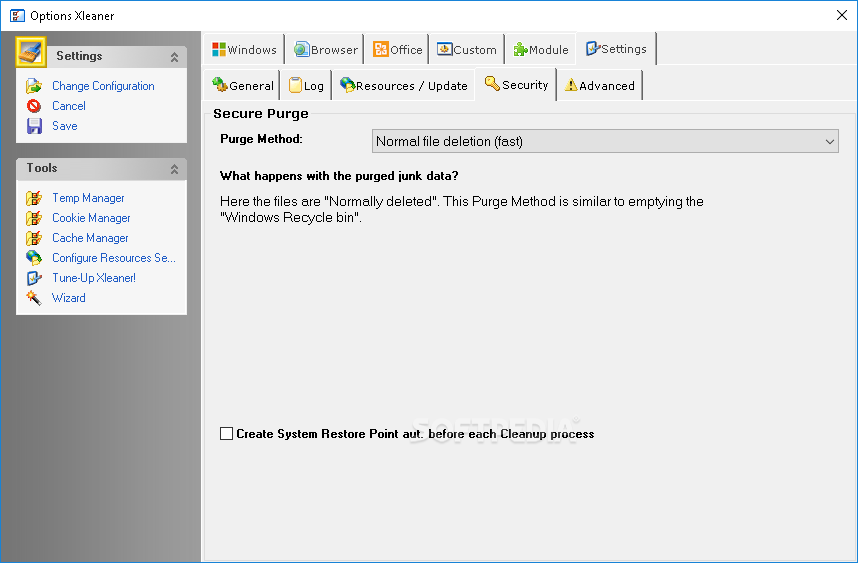
Task: Click the Xleaner broom logo icon
Action: pos(31,52)
